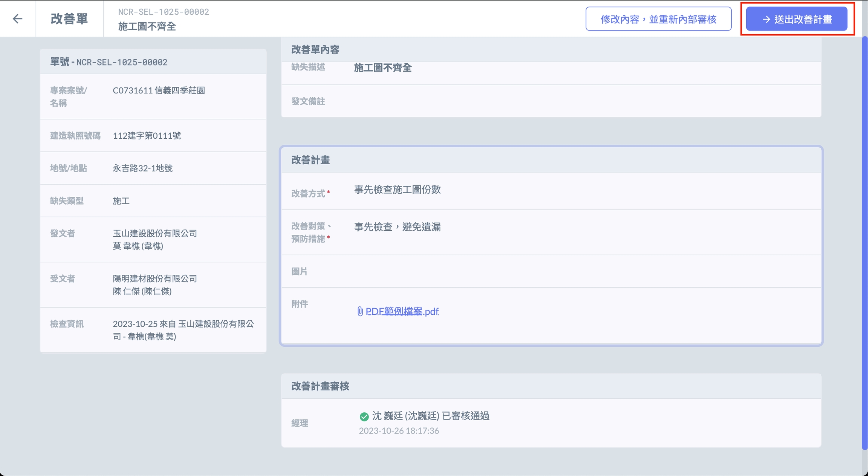Submit the plan via 送出改善計畫
868x476 pixels.
coord(796,19)
